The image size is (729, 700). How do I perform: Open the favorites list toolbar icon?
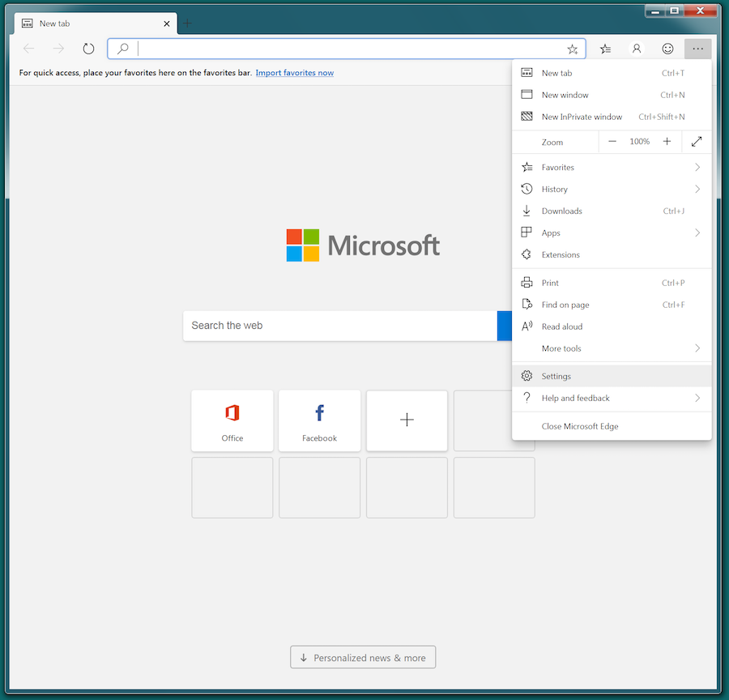coord(605,49)
